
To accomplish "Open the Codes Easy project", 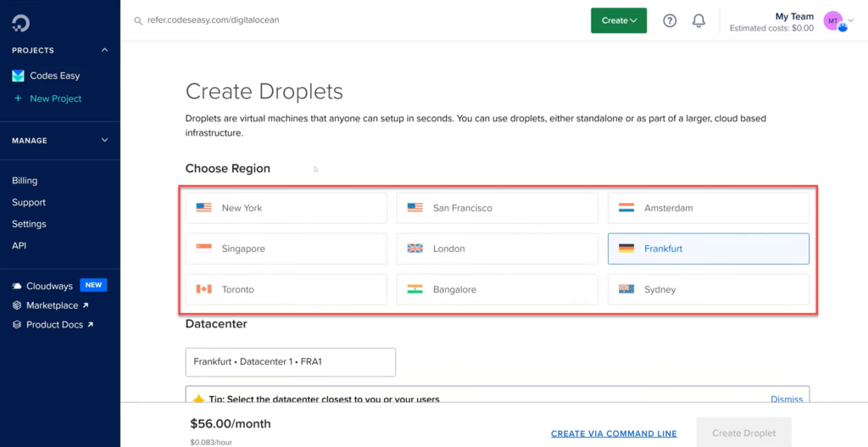I will click(55, 75).
